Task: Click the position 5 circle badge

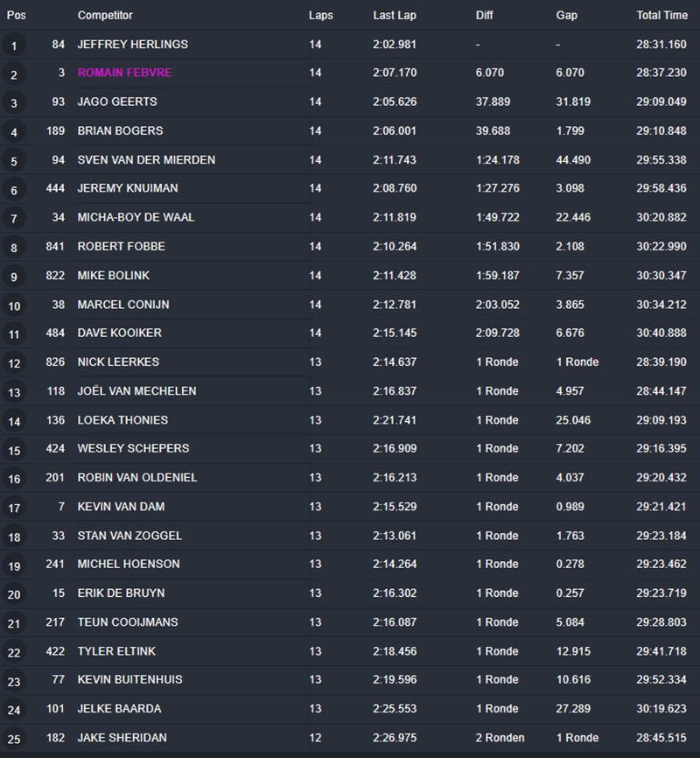Action: point(14,161)
